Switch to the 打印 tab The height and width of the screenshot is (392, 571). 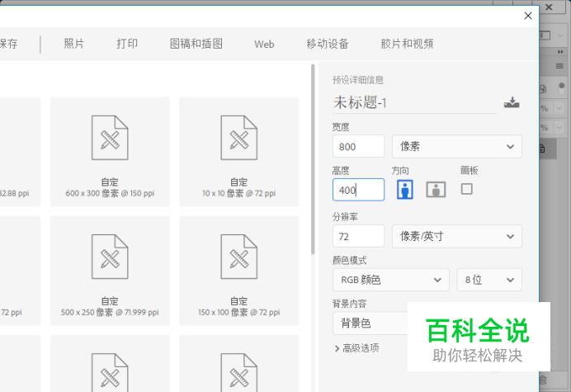click(127, 44)
